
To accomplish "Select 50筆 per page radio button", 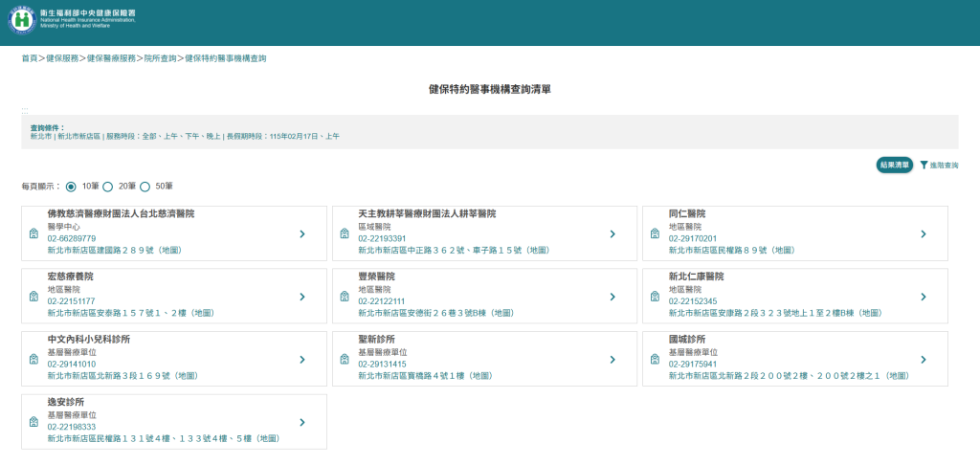I will (x=145, y=187).
